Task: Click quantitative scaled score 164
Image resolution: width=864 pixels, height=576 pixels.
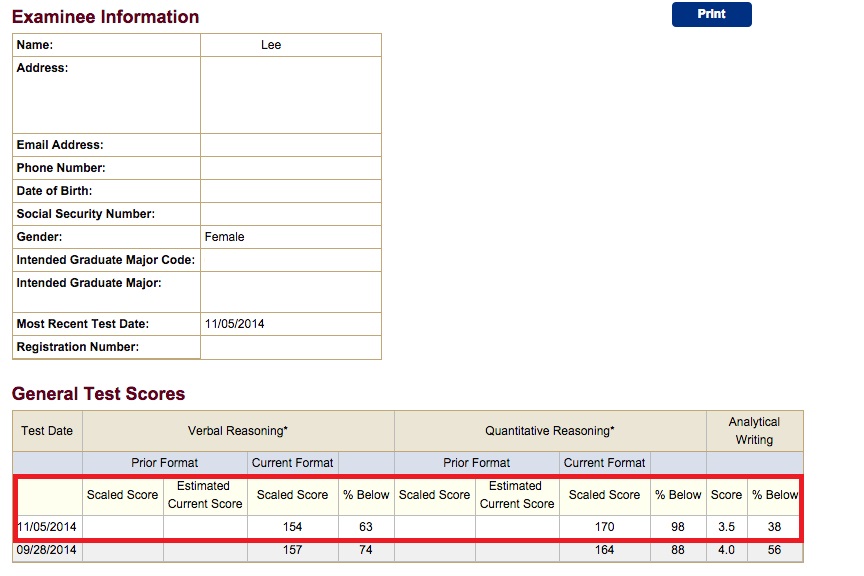Action: [x=604, y=550]
